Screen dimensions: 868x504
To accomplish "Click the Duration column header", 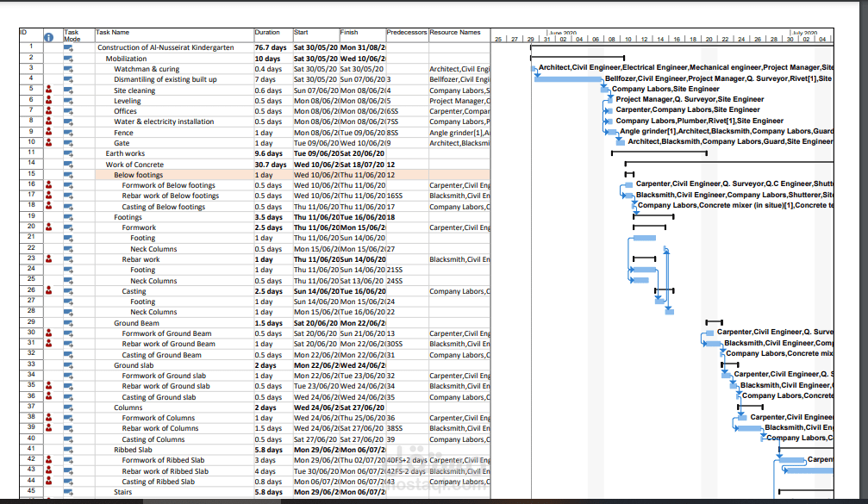I will click(x=267, y=33).
